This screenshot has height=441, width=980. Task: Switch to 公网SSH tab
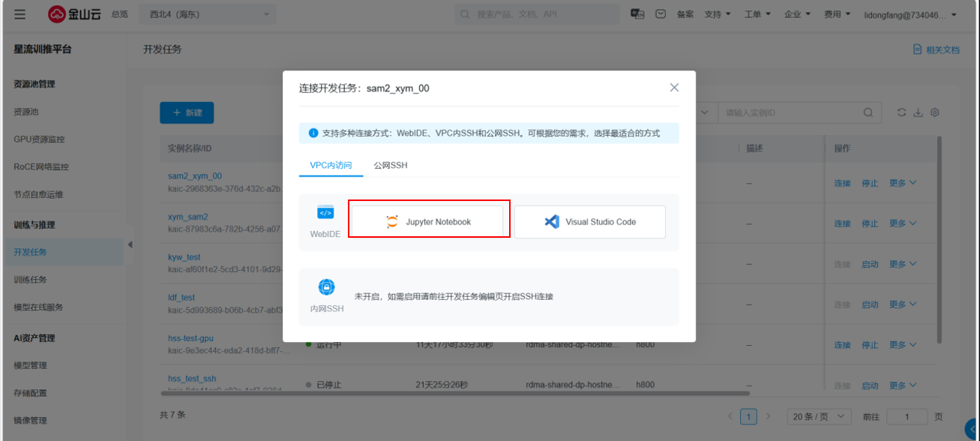point(391,165)
